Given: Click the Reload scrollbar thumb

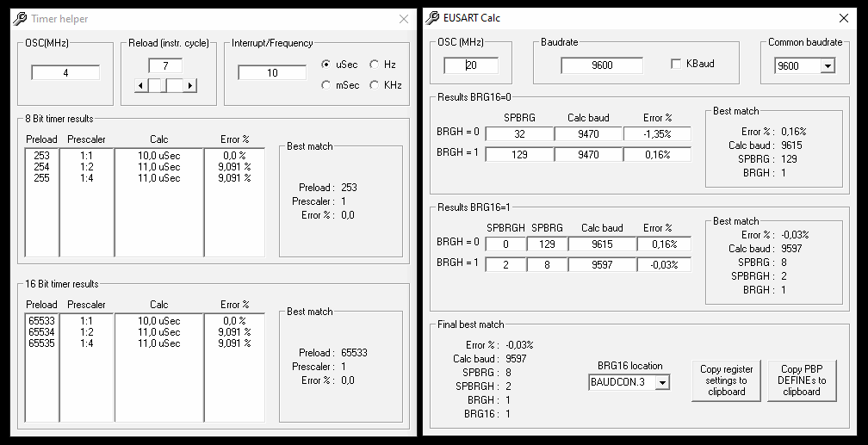Looking at the screenshot, I should [165, 85].
